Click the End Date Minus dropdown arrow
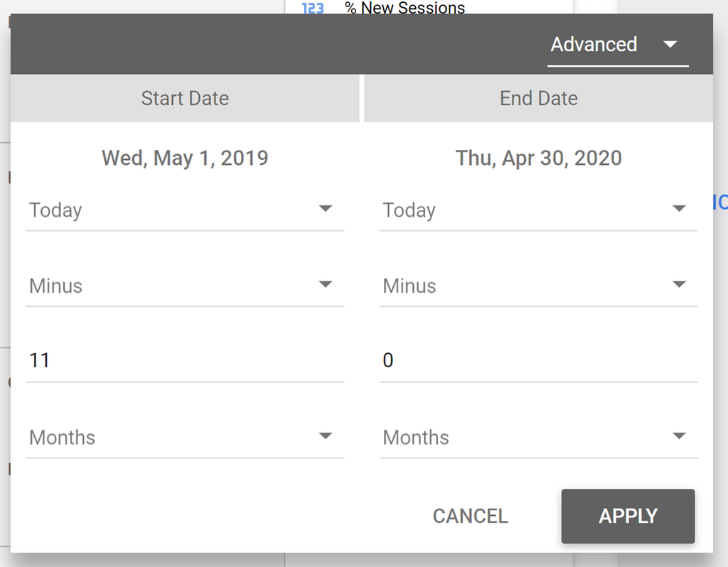Image resolution: width=728 pixels, height=567 pixels. point(679,284)
